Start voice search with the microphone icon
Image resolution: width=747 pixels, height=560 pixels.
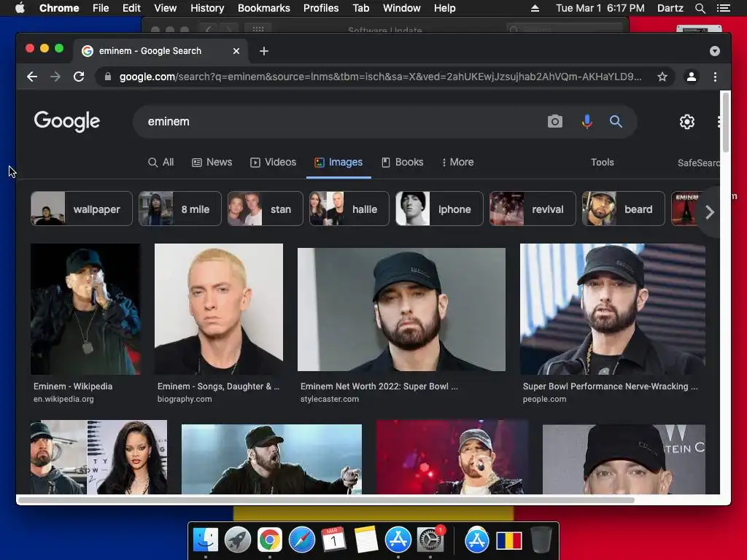[587, 122]
